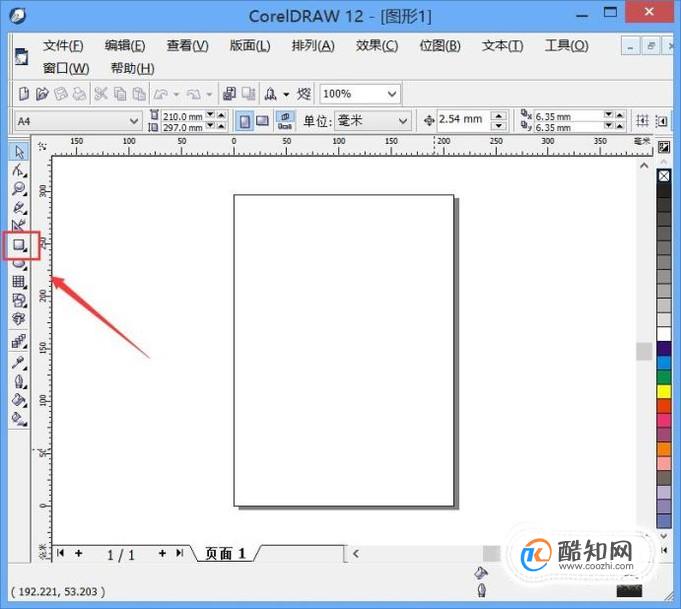Click the Application Launcher icon

click(x=271, y=94)
